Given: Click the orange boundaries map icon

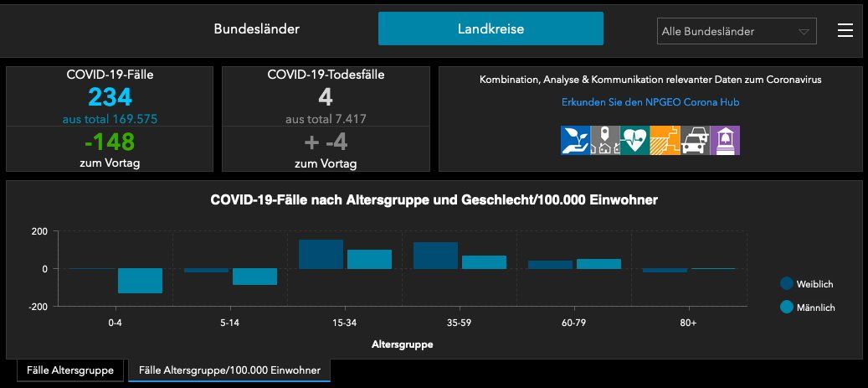Looking at the screenshot, I should [x=665, y=140].
